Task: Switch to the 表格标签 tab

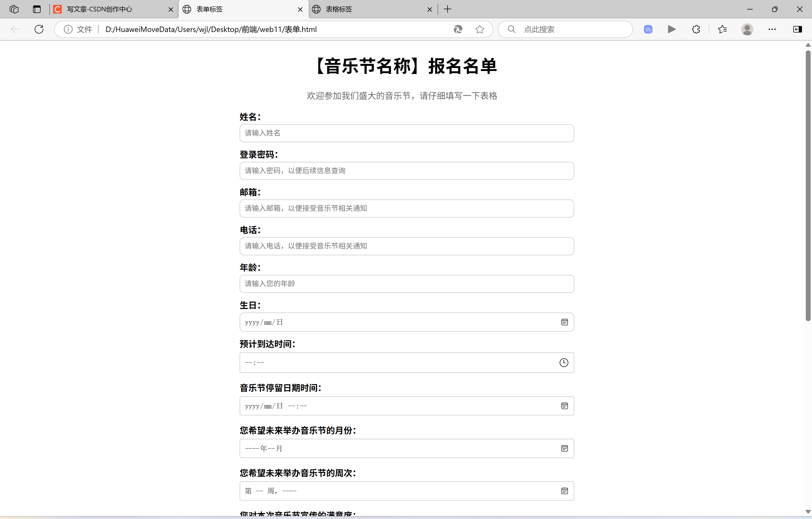Action: pos(338,9)
